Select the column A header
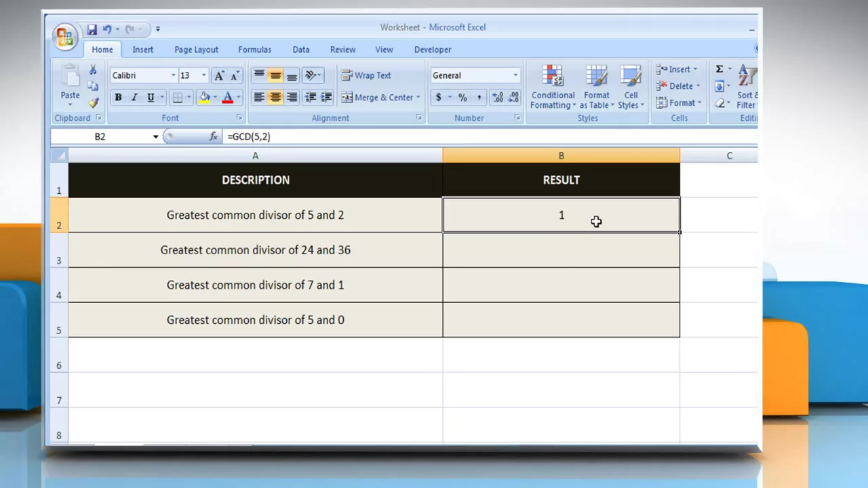The width and height of the screenshot is (868, 488). [255, 156]
